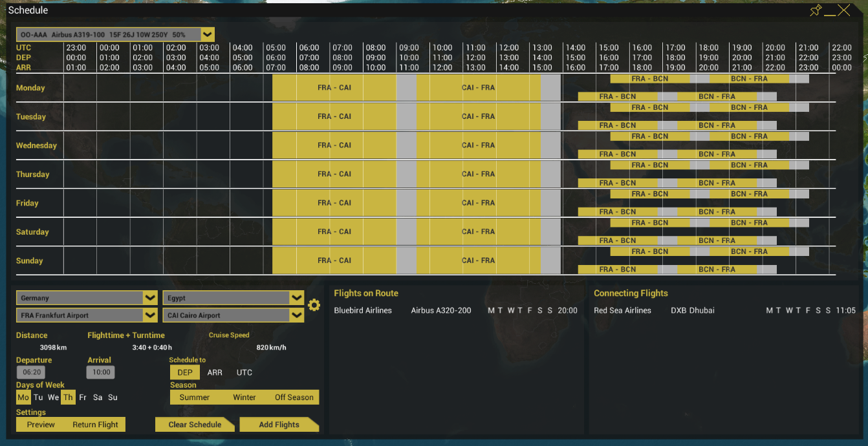Pin the Schedule window
This screenshot has width=868, height=446.
(815, 10)
